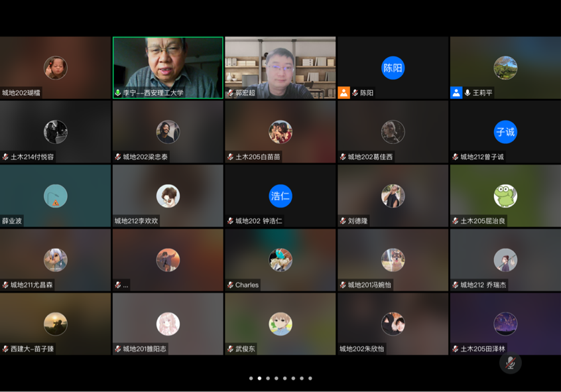The height and width of the screenshot is (392, 561).
Task: Click muted mic icon beside Charles
Action: (230, 285)
